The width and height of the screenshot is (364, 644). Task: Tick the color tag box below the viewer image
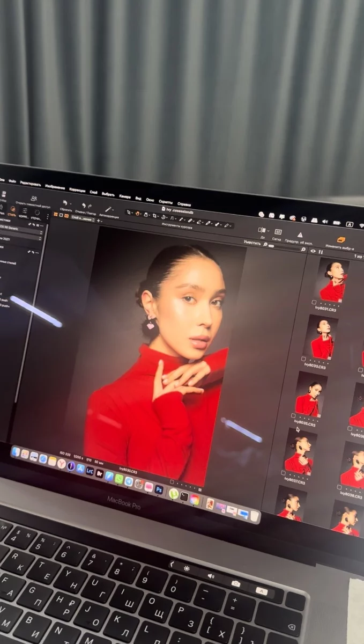(172, 481)
